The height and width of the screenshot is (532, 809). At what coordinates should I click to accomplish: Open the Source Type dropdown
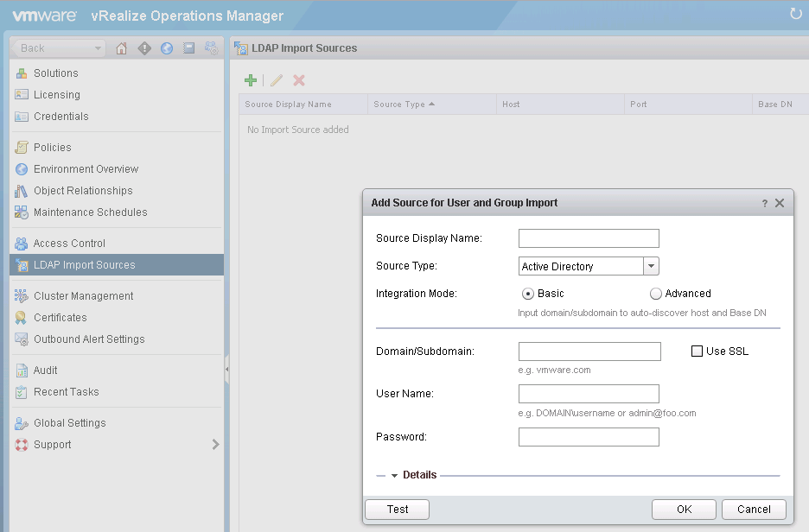[x=651, y=266]
